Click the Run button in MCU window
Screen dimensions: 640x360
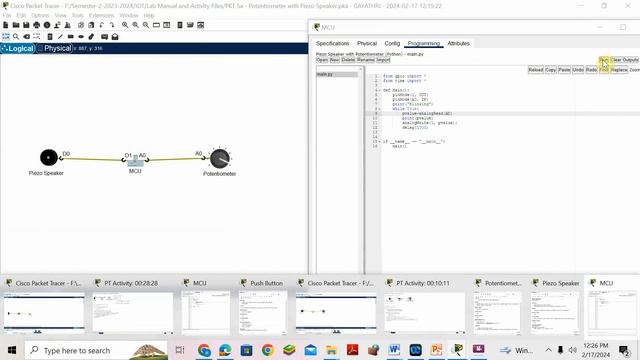click(604, 60)
